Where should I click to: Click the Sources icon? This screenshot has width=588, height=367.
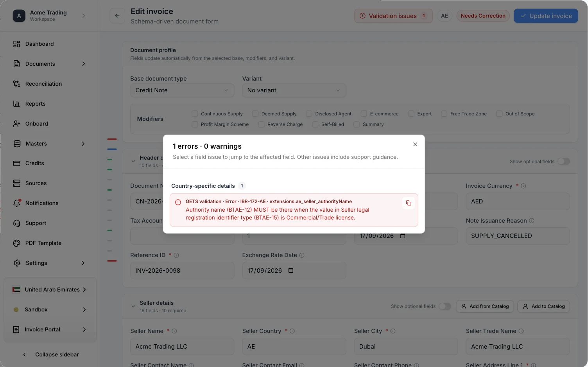[x=16, y=183]
